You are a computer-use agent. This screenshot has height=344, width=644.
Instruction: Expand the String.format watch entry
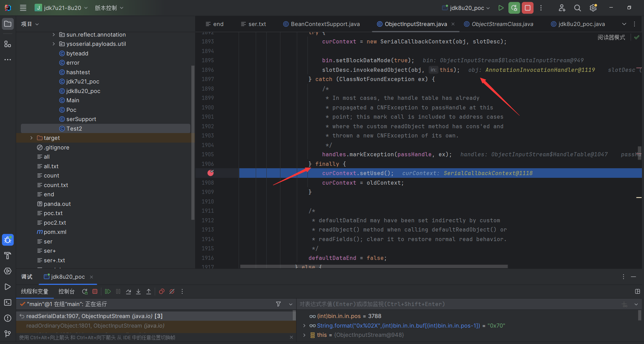pyautogui.click(x=304, y=326)
